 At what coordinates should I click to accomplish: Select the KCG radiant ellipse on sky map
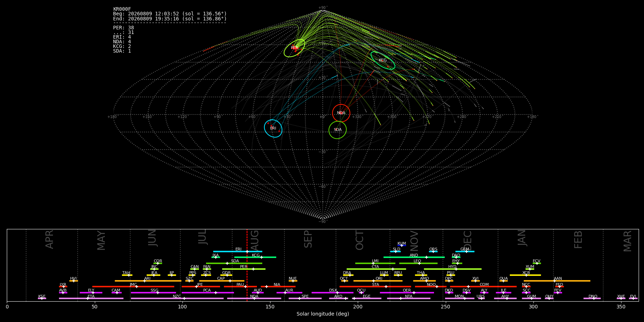(x=383, y=60)
